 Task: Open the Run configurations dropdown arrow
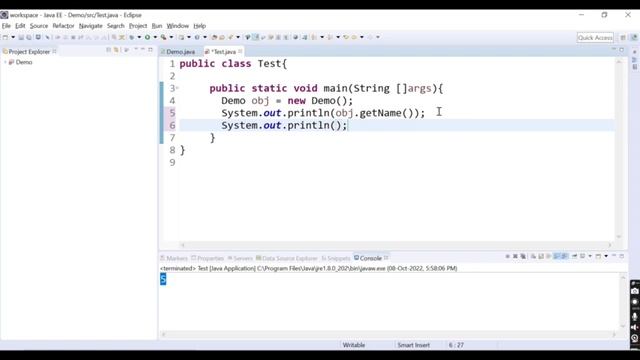(x=155, y=37)
